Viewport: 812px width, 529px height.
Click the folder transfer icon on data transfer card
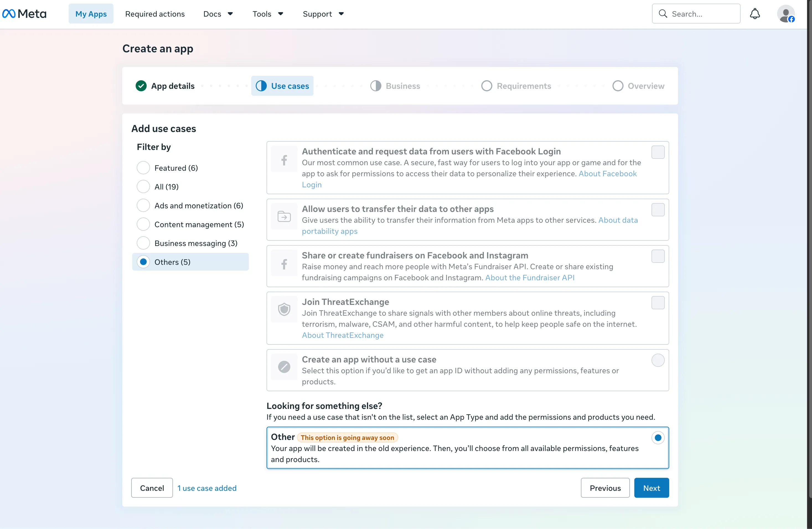284,217
